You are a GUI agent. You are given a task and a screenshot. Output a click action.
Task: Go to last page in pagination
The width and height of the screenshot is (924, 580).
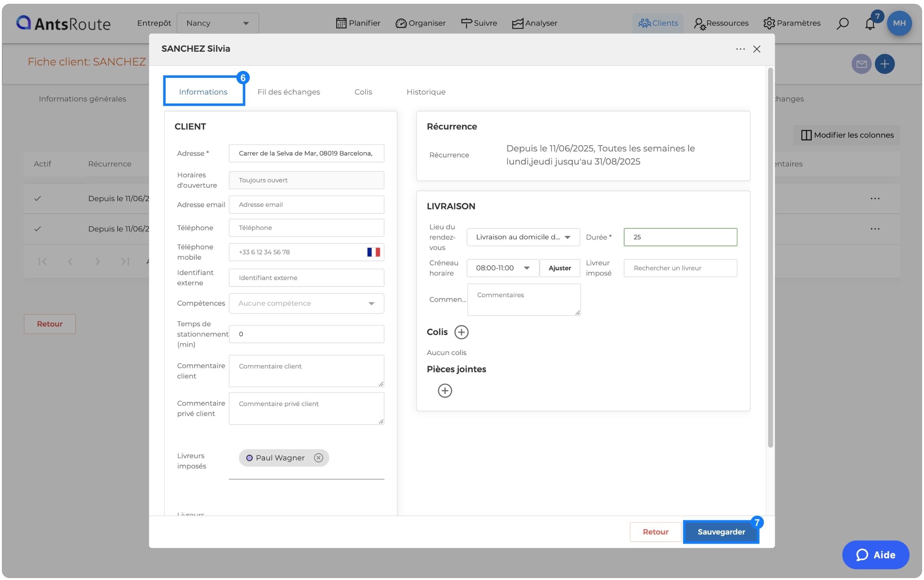tap(125, 261)
